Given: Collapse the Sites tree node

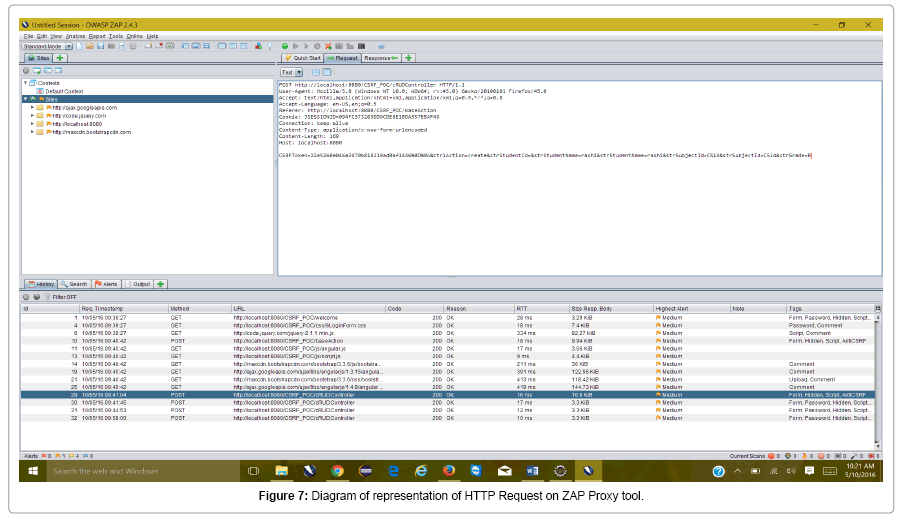Looking at the screenshot, I should coord(25,99).
